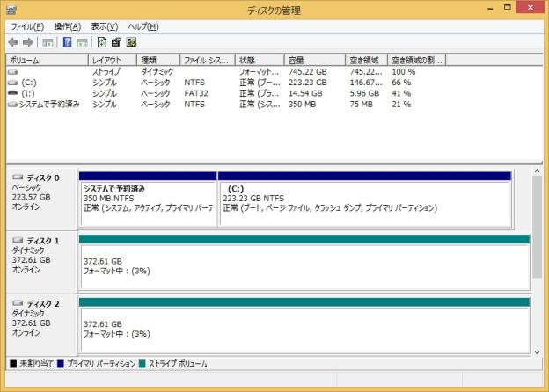The height and width of the screenshot is (392, 549).
Task: Click the ストライプ layout cell
Action: click(x=106, y=72)
